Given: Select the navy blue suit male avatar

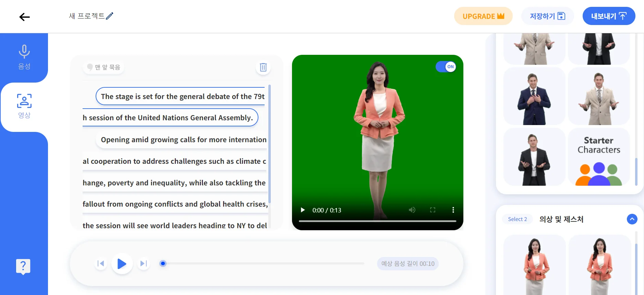Looking at the screenshot, I should [x=534, y=97].
